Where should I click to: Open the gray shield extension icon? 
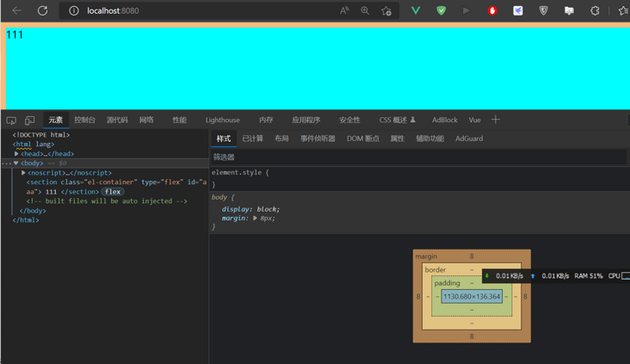tap(543, 10)
